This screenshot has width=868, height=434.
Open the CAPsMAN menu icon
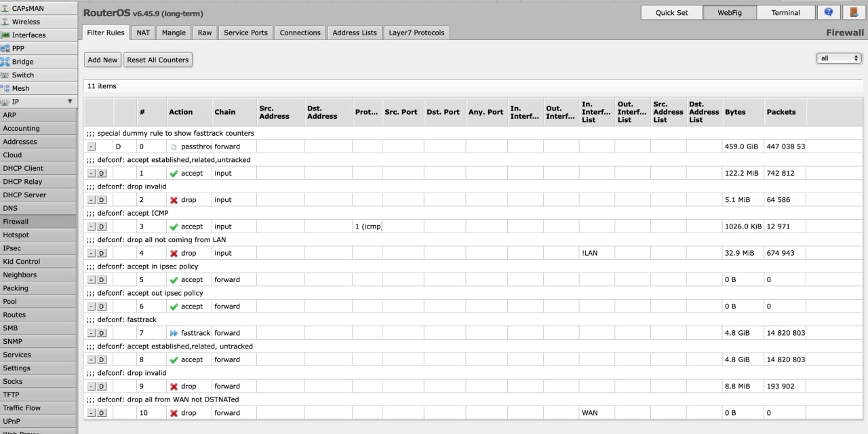point(5,8)
